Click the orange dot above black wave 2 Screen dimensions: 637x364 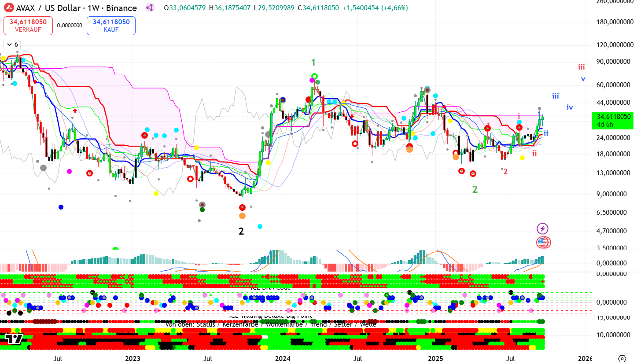point(242,216)
